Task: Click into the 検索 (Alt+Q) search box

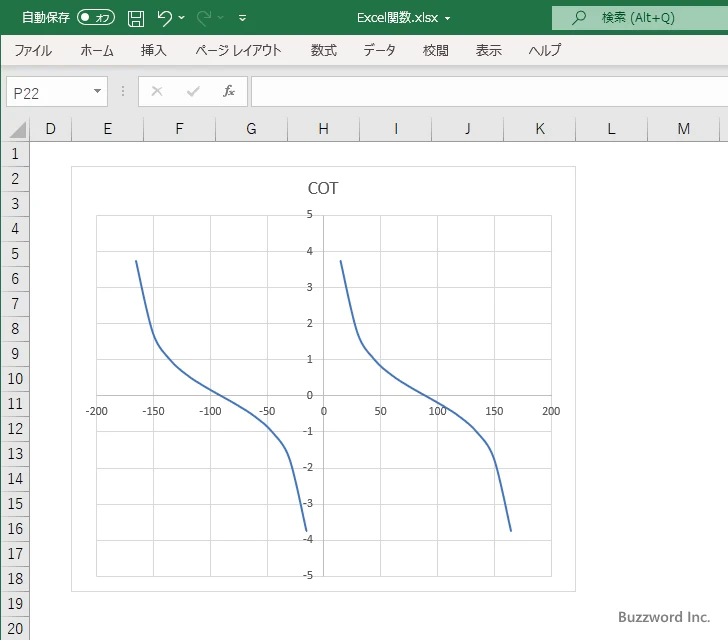Action: (640, 18)
